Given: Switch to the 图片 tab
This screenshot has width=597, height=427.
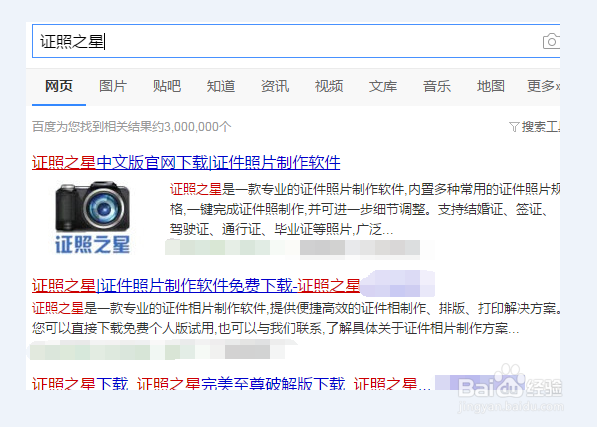Looking at the screenshot, I should pos(113,86).
